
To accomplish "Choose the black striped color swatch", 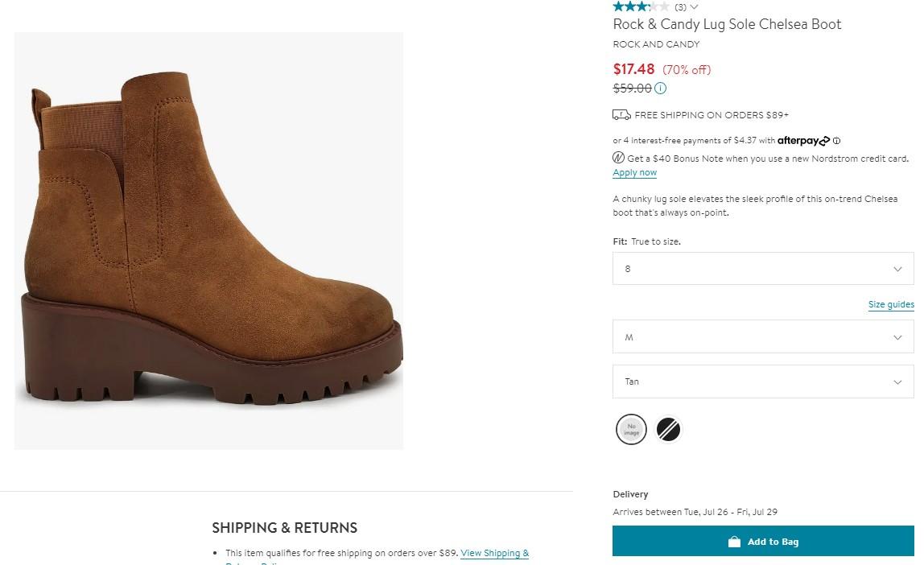I will (668, 430).
